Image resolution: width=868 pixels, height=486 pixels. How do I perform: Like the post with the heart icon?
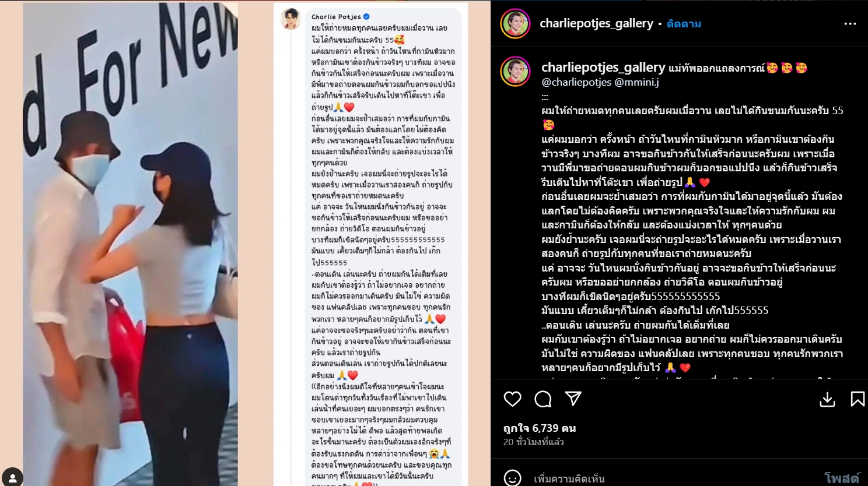(x=512, y=399)
